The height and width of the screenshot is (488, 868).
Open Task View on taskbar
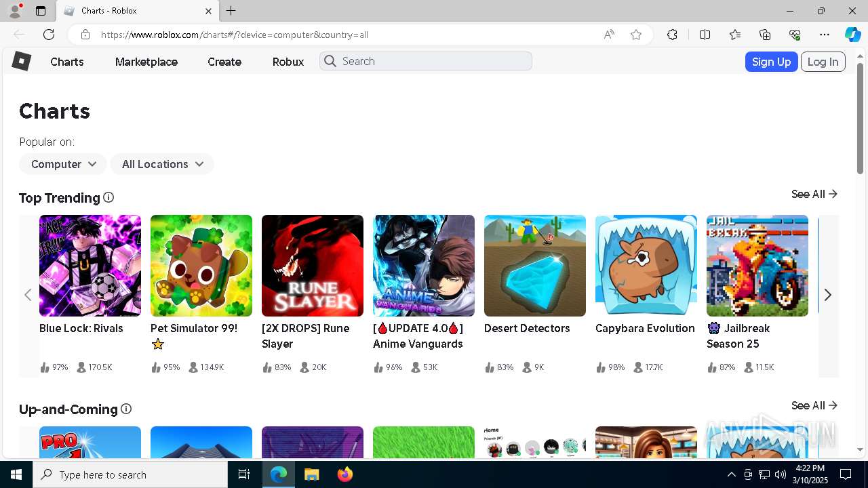(244, 474)
